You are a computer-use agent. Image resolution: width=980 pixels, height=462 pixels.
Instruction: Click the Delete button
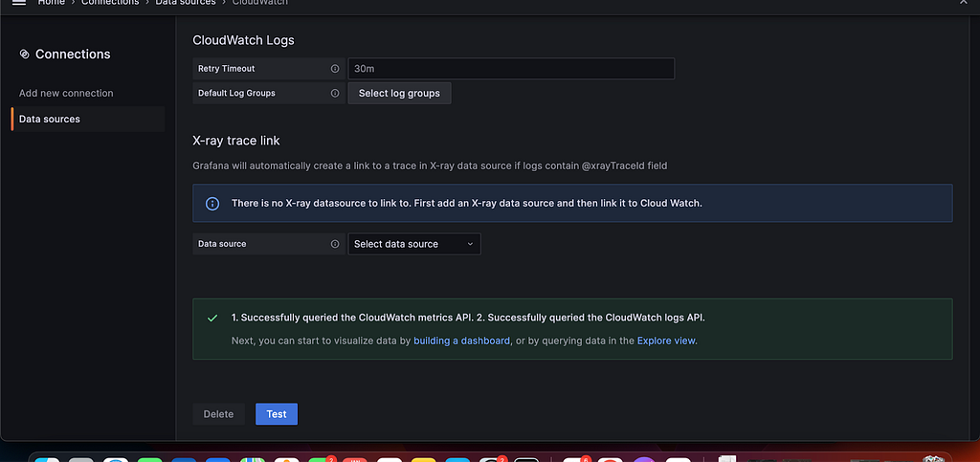219,414
